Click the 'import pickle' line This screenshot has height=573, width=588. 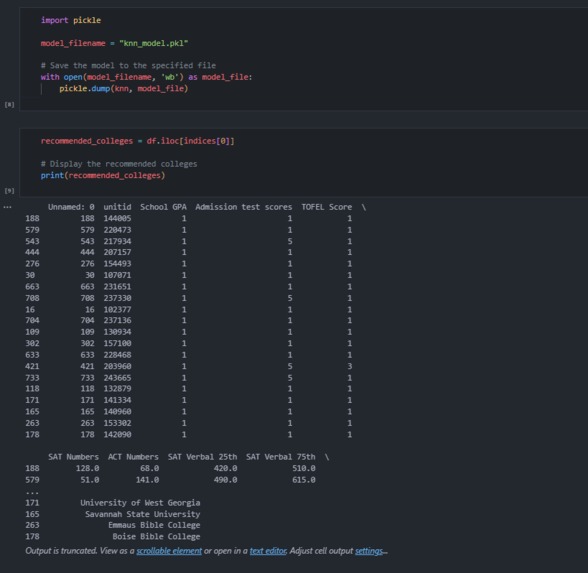pos(71,20)
